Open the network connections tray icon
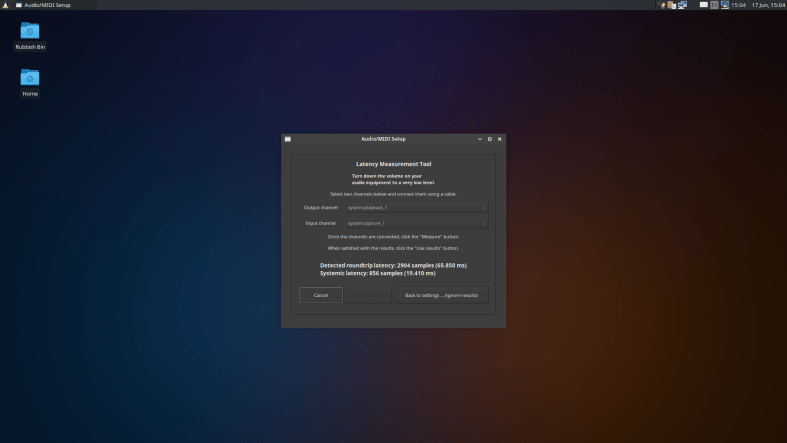787x443 pixels. click(x=682, y=5)
